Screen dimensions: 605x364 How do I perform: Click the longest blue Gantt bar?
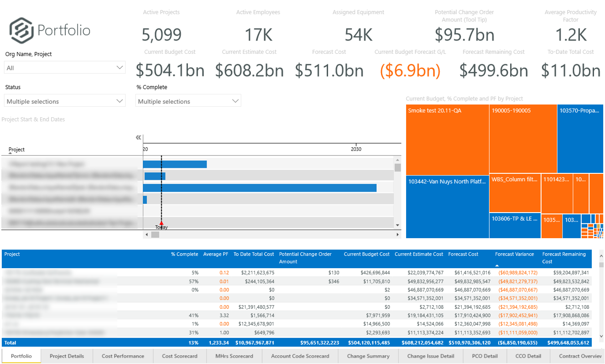(259, 188)
